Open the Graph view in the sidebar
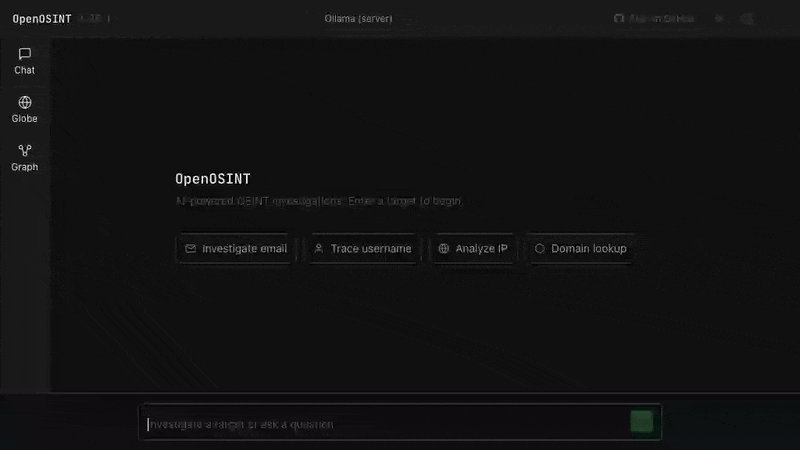 [24, 158]
